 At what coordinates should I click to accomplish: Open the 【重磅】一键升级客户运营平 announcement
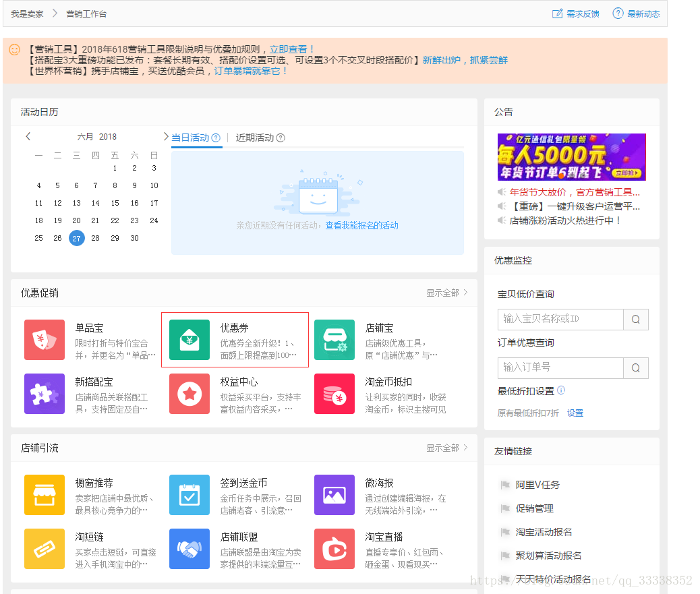point(575,206)
